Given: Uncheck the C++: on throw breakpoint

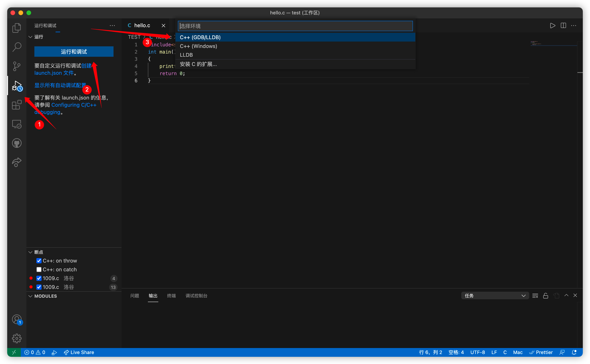Looking at the screenshot, I should [x=39, y=261].
